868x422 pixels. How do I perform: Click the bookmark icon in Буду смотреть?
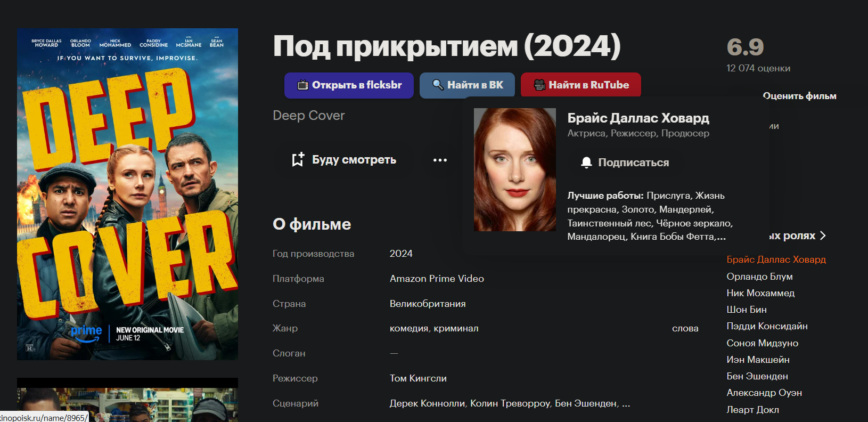(298, 160)
